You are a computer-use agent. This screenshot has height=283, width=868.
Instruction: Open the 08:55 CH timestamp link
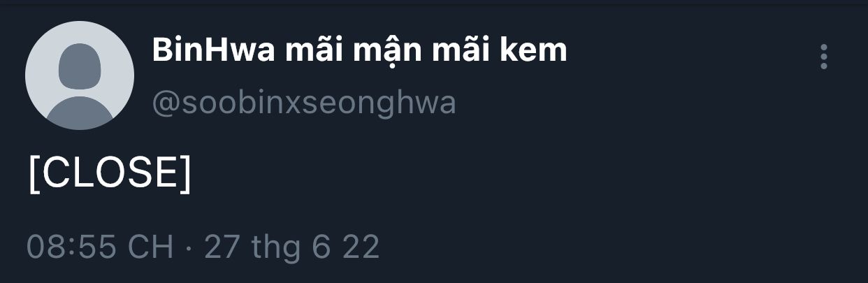[x=100, y=247]
